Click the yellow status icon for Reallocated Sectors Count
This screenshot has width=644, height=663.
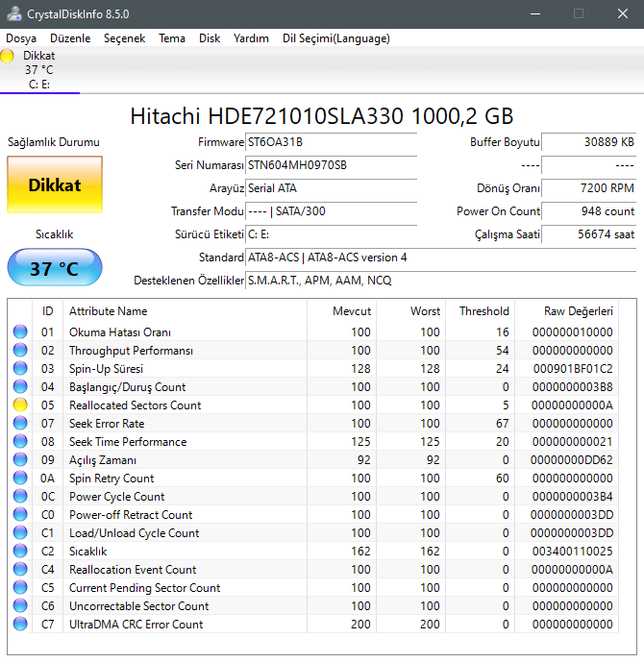20,405
